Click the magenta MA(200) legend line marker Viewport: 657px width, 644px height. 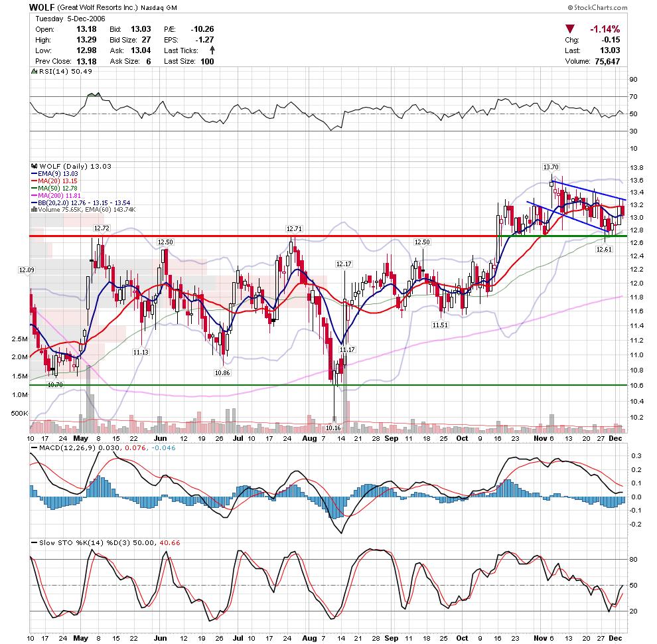pyautogui.click(x=35, y=196)
